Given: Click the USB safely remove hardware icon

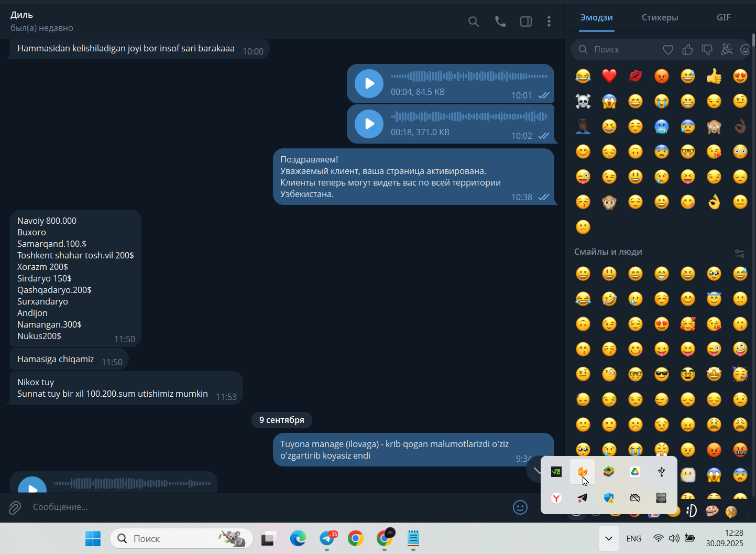Looking at the screenshot, I should pos(661,472).
